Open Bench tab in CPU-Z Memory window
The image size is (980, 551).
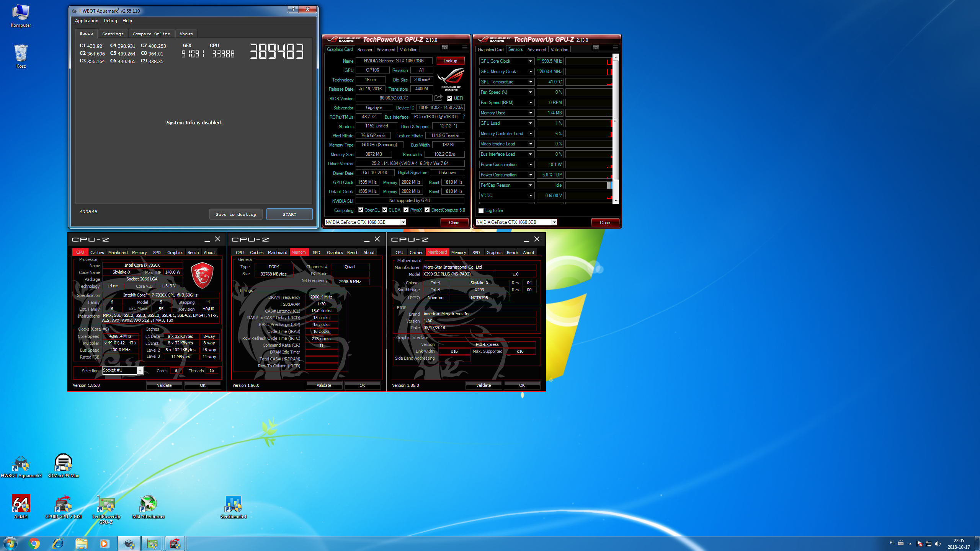click(x=353, y=253)
